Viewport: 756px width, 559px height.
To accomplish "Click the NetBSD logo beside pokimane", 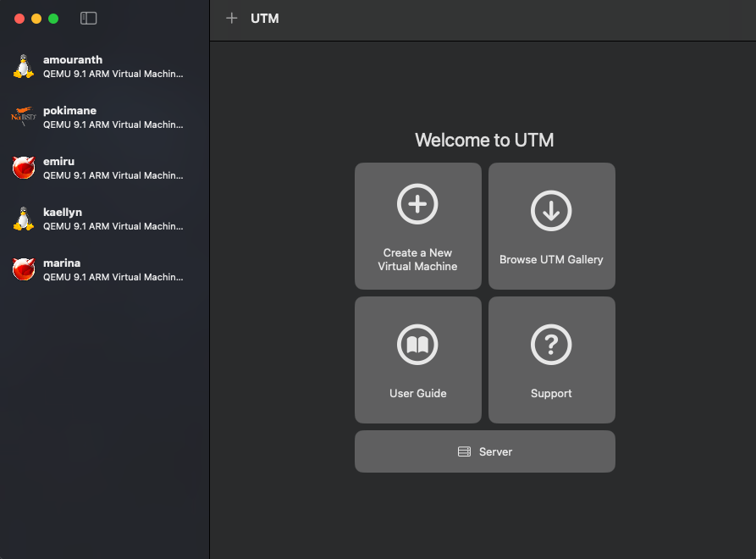I will 24,117.
